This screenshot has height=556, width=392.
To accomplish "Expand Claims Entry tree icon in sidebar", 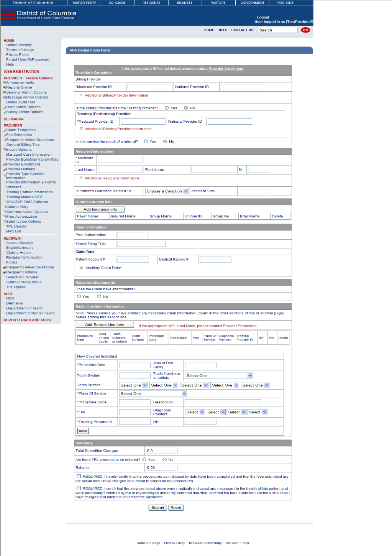I will [x=4, y=207].
